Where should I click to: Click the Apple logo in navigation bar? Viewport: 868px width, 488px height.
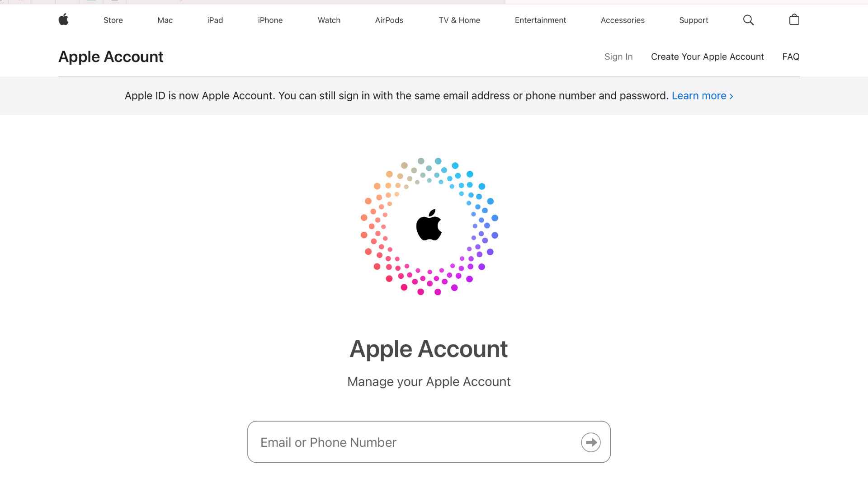[63, 19]
